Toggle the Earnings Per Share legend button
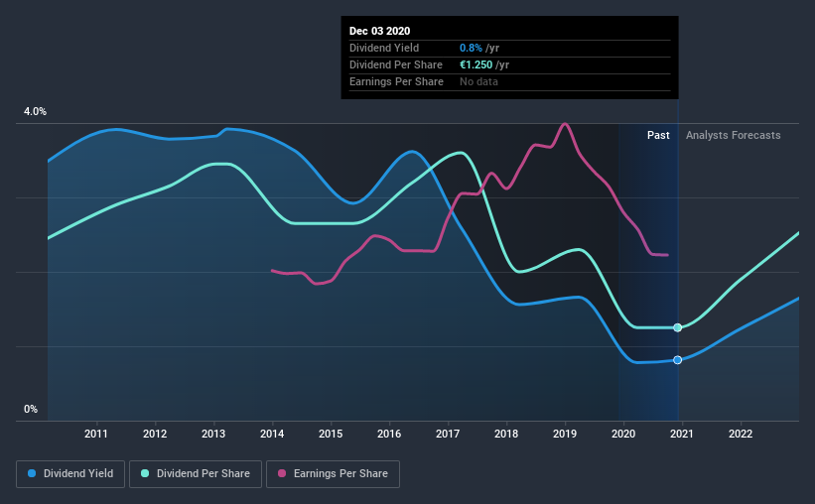Viewport: 815px width, 504px height. [x=333, y=474]
